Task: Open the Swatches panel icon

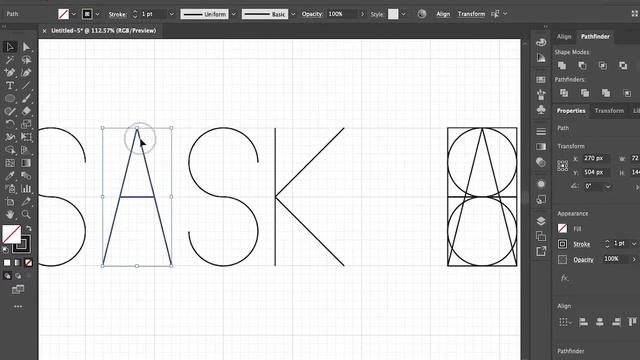Action: click(541, 79)
